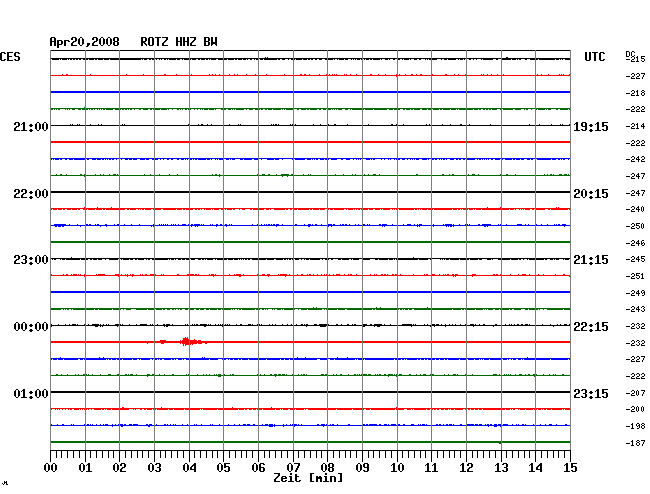Click the DC value -250
The width and height of the screenshot is (650, 494).
click(x=635, y=226)
